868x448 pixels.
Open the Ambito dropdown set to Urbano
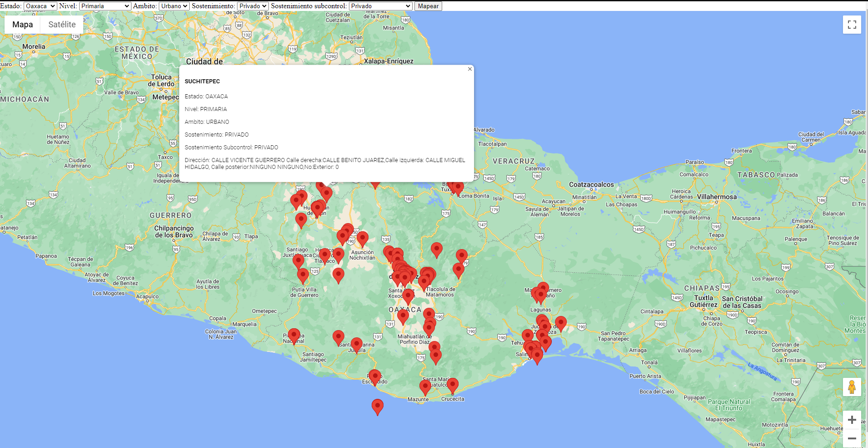[174, 6]
